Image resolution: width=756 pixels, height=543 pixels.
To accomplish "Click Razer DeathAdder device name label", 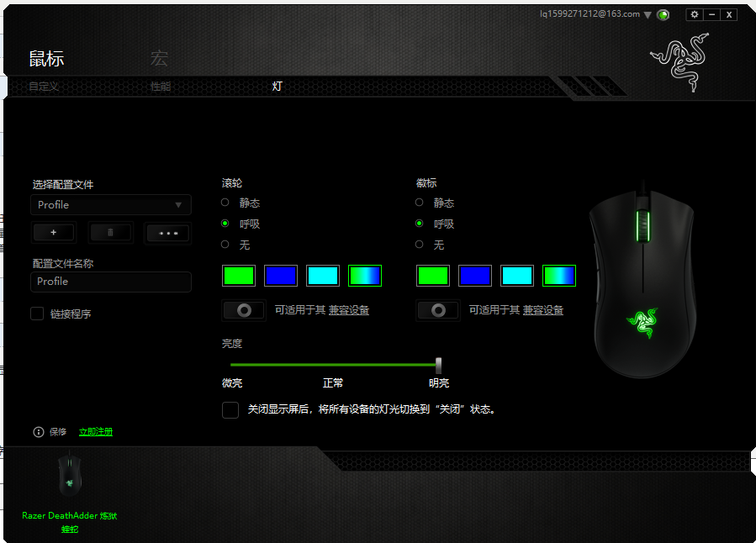I will (70, 522).
